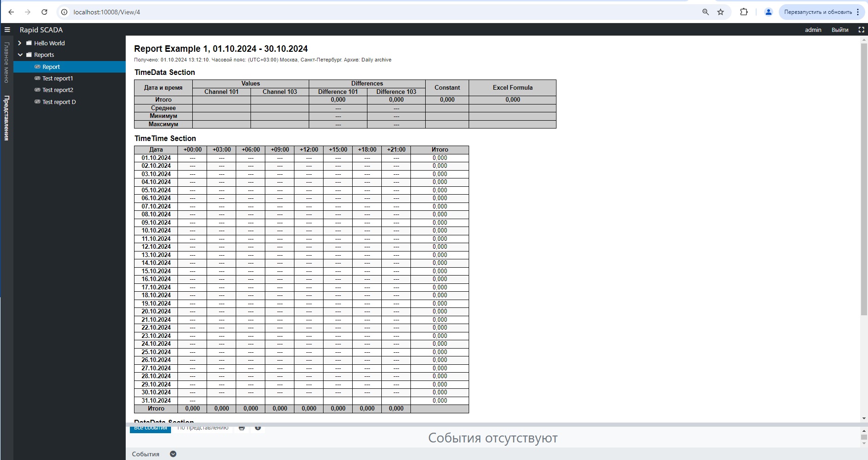Enter fullscreen mode icon in Rapid SCADA header
This screenshot has width=868, height=460.
click(861, 30)
